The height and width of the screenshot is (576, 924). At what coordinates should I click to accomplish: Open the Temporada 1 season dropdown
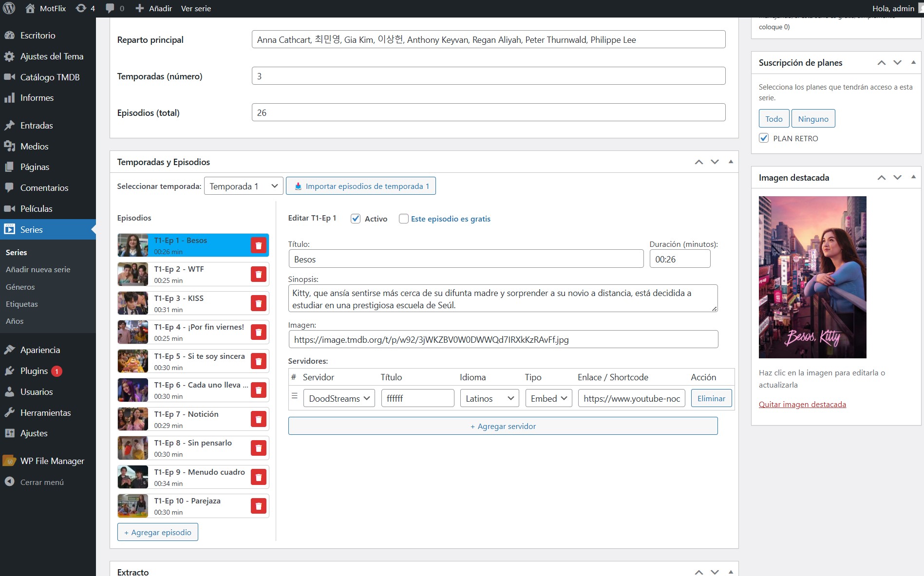243,186
